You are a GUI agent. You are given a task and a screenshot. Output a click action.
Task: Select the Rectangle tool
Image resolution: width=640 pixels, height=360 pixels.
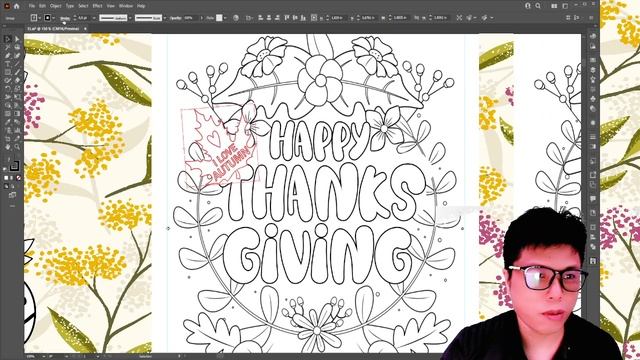click(7, 72)
